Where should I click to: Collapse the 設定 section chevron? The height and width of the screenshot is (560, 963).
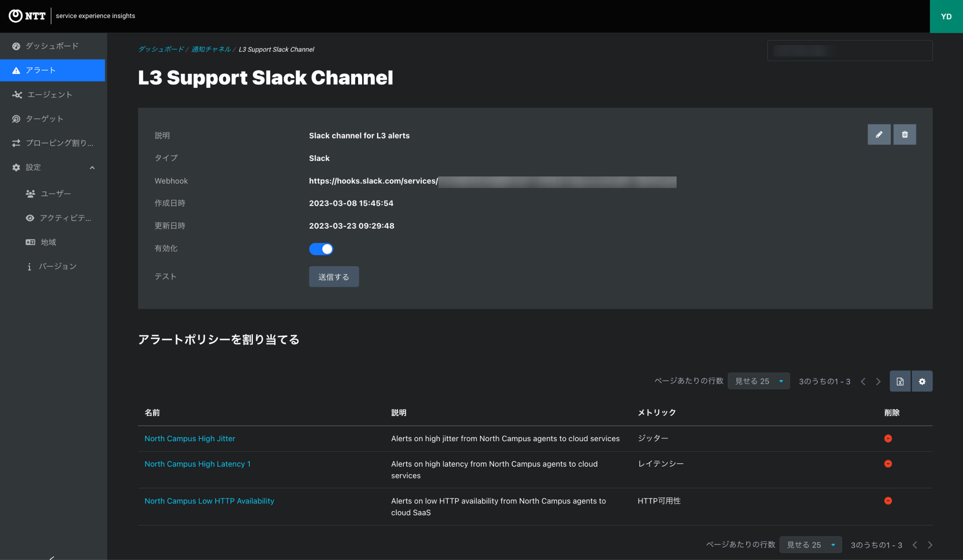(92, 167)
